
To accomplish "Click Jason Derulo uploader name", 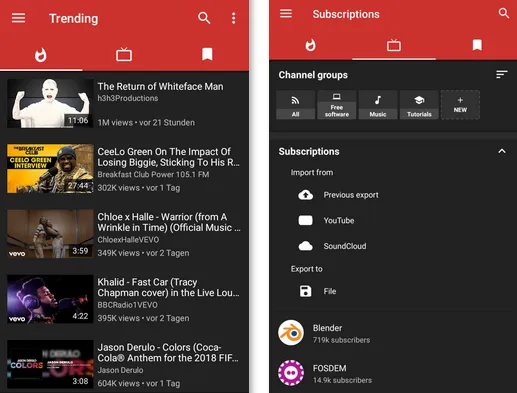I will pyautogui.click(x=120, y=370).
